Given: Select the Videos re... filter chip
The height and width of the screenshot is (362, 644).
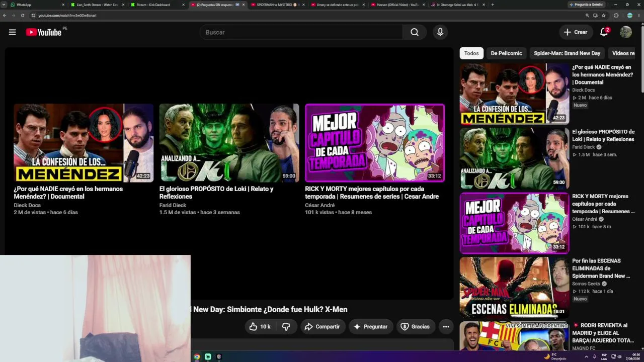Looking at the screenshot, I should tap(623, 53).
